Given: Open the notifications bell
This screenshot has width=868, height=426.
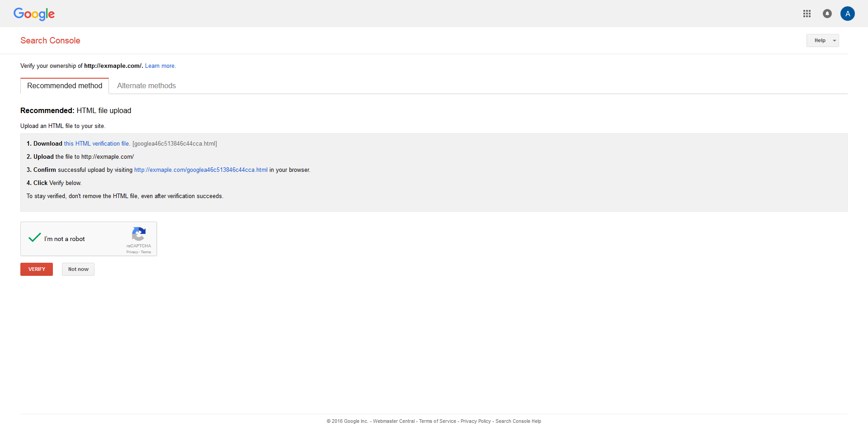Looking at the screenshot, I should [827, 14].
